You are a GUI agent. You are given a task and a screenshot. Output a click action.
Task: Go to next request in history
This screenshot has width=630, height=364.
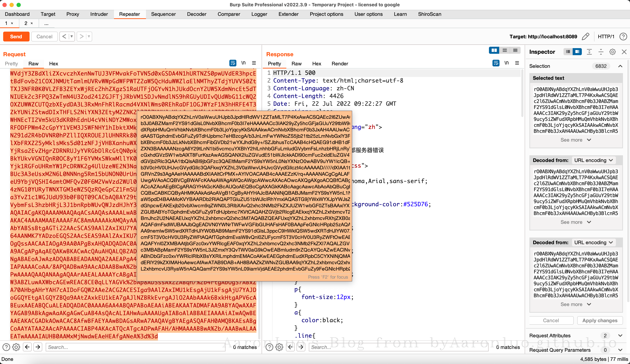point(81,36)
